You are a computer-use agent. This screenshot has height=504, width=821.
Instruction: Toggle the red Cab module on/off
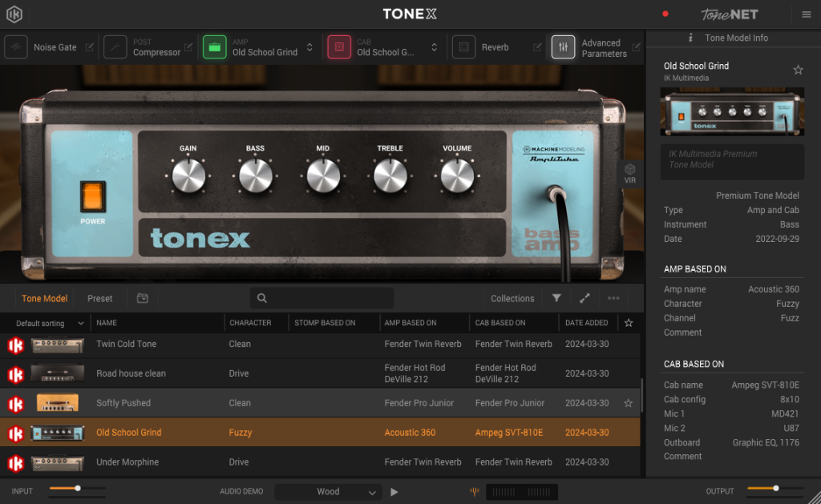tap(339, 47)
